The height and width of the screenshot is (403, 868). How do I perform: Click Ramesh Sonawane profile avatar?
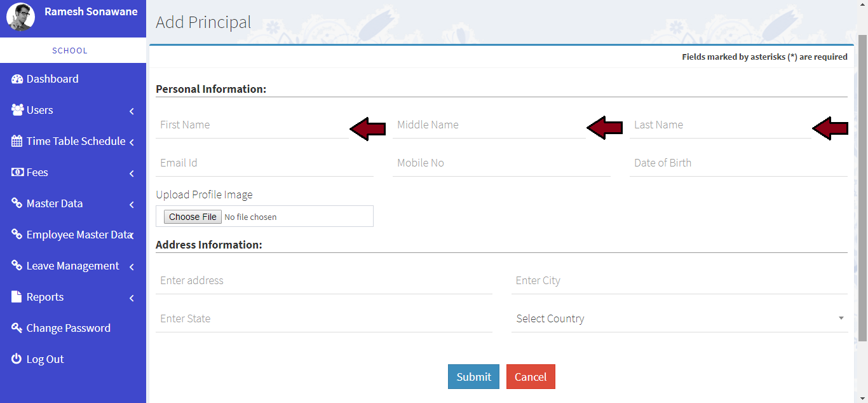point(20,17)
